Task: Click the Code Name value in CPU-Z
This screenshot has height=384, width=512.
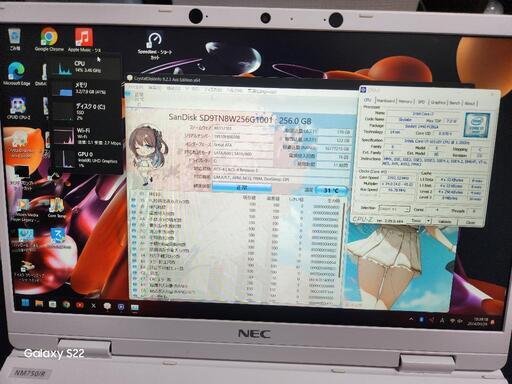Action: 405,119
